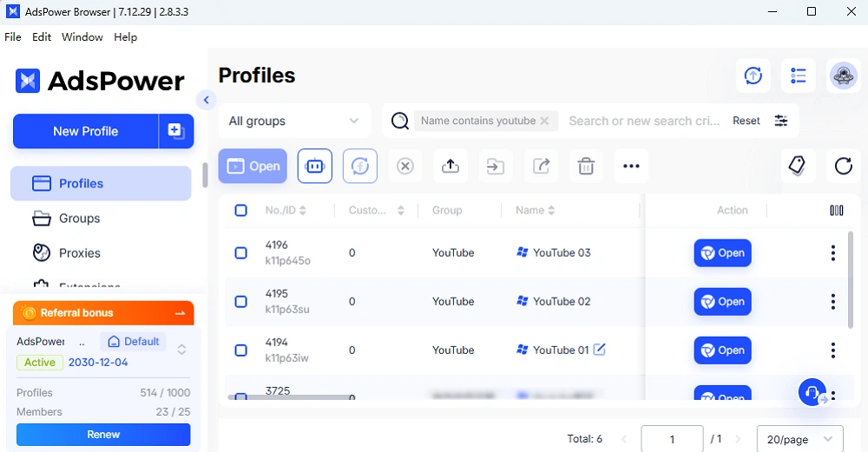Open more options for YouTube 02 row
868x452 pixels.
832,302
